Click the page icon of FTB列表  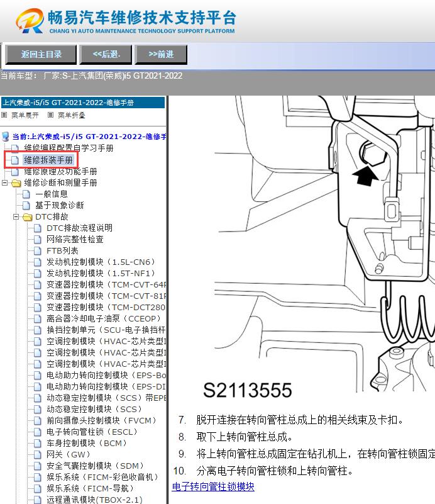coord(38,250)
